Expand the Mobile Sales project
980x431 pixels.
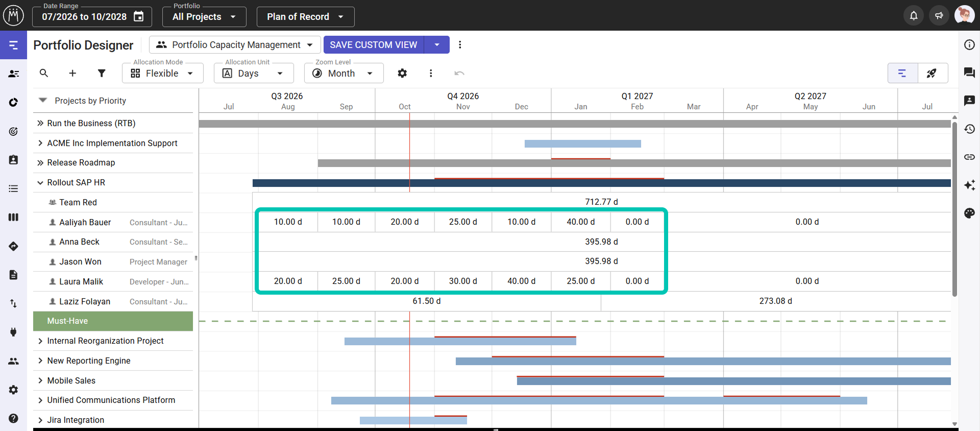40,380
